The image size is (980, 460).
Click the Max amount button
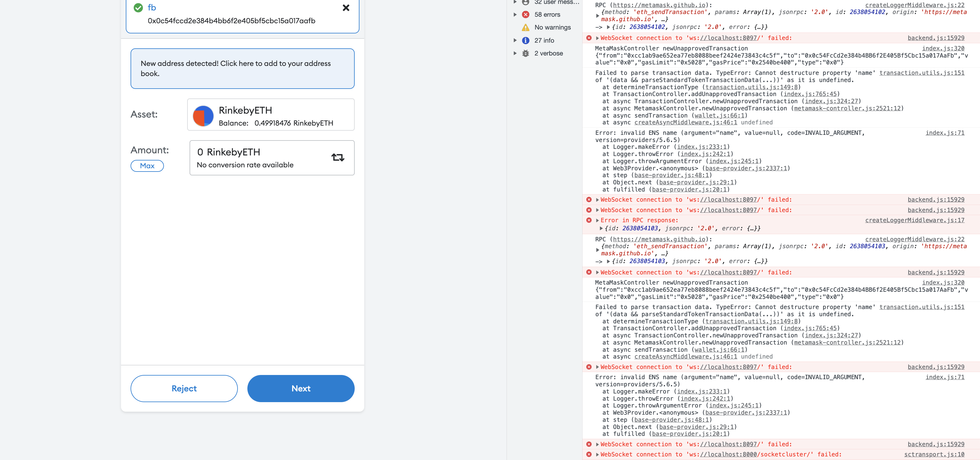point(147,166)
